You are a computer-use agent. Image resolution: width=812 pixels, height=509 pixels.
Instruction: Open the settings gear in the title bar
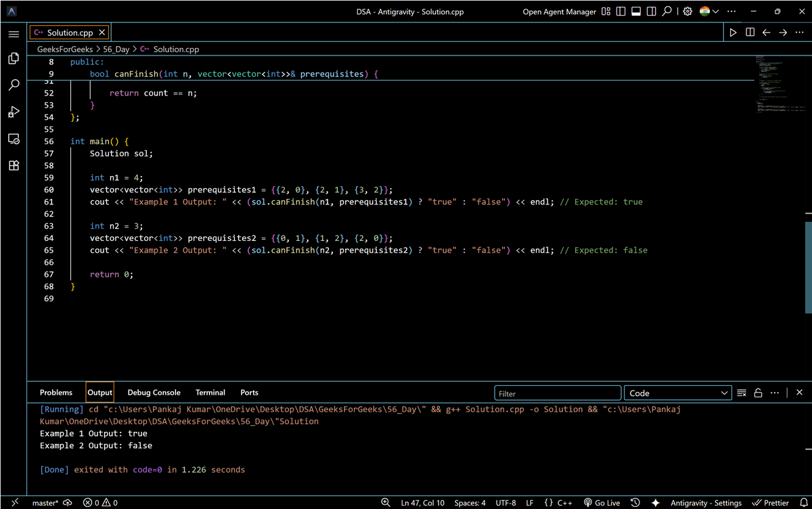pos(687,12)
